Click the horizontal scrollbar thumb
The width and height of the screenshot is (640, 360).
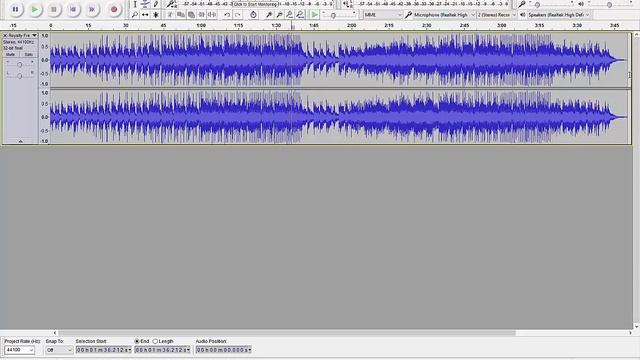point(287,333)
